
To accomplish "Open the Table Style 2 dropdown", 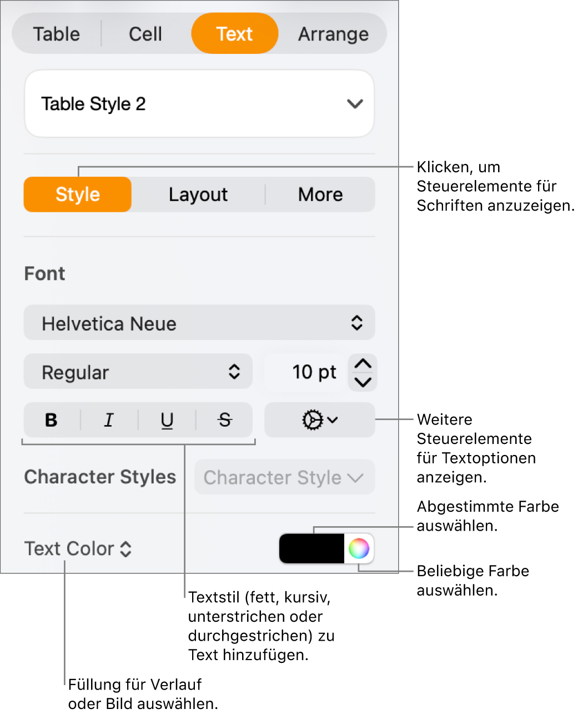I will [x=199, y=103].
